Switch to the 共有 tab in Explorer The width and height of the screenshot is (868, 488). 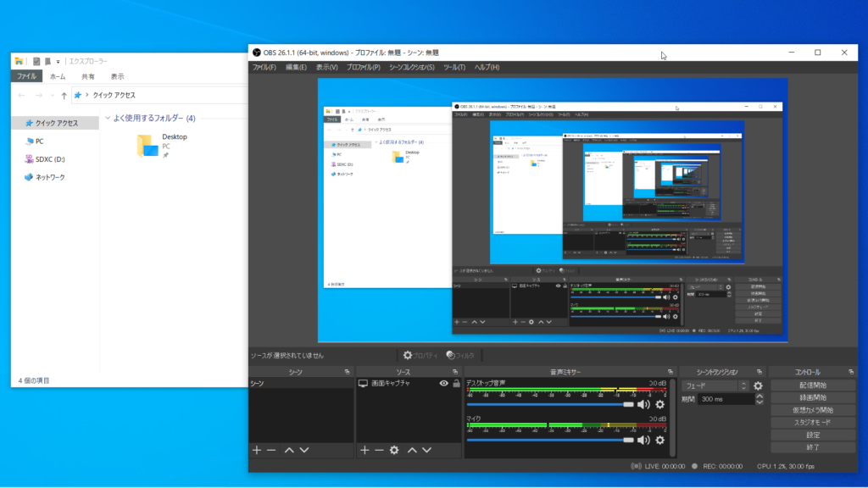[x=87, y=76]
